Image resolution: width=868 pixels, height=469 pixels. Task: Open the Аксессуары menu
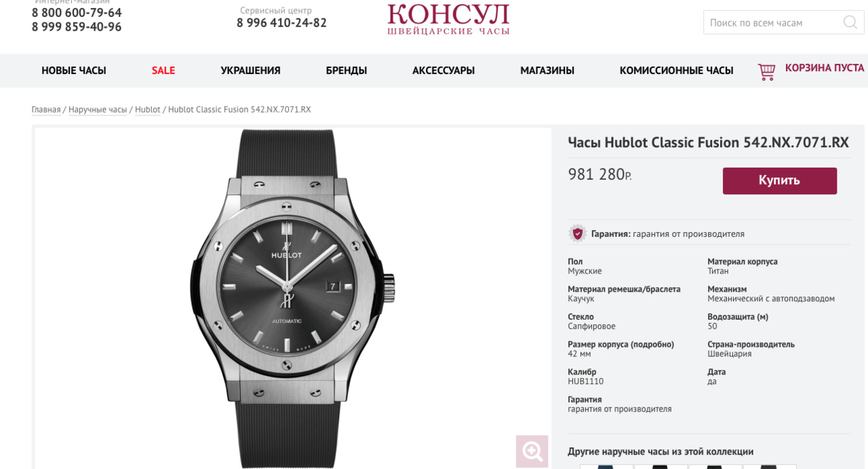click(x=443, y=71)
